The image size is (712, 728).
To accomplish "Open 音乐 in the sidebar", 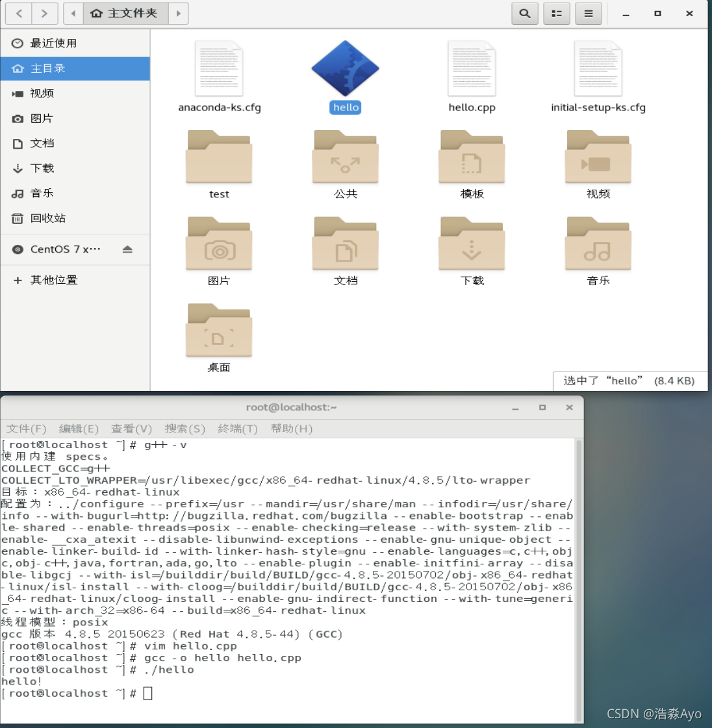I will pyautogui.click(x=75, y=193).
